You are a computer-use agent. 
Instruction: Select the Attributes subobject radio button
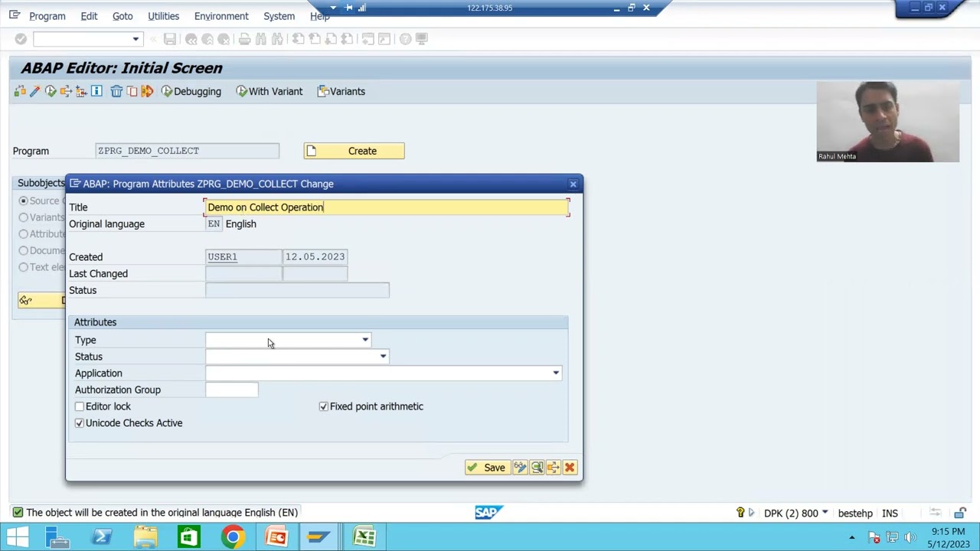coord(24,234)
